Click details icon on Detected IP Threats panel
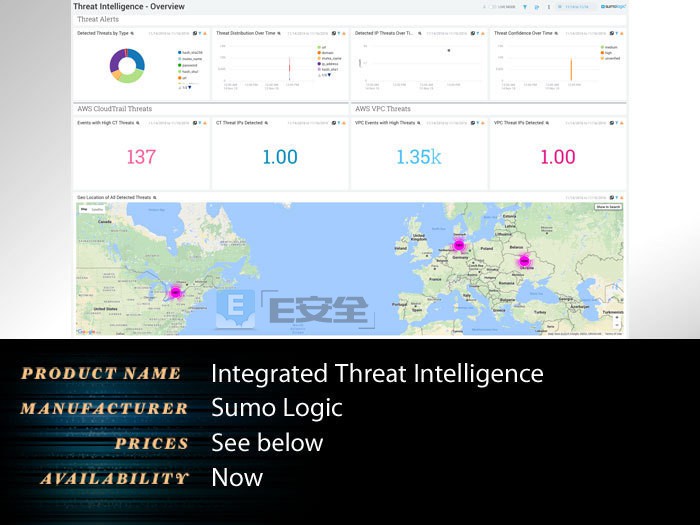 [x=473, y=33]
